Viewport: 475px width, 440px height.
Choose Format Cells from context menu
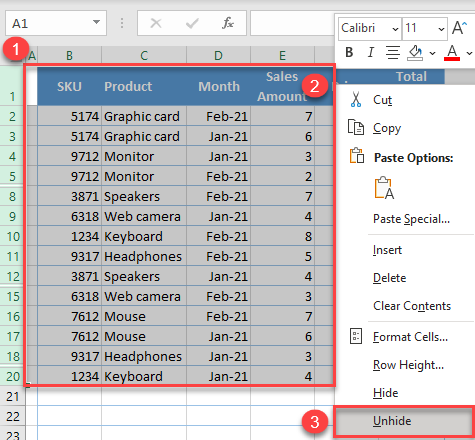click(x=410, y=337)
